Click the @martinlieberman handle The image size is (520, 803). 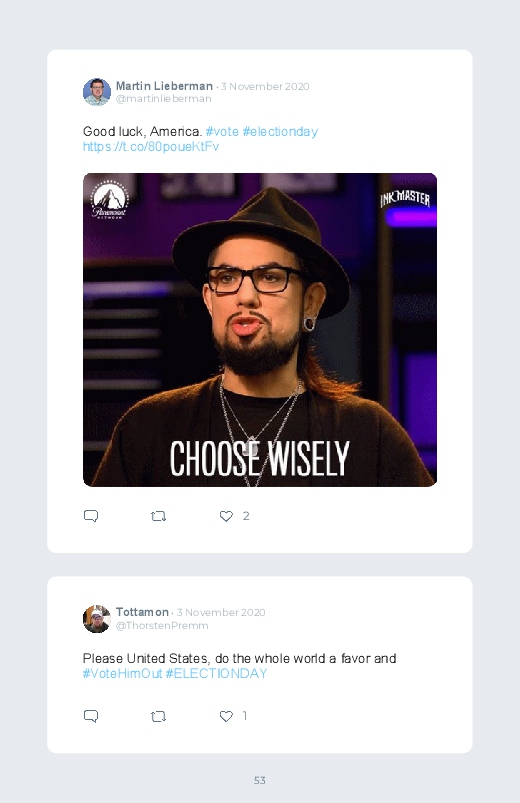tap(163, 99)
